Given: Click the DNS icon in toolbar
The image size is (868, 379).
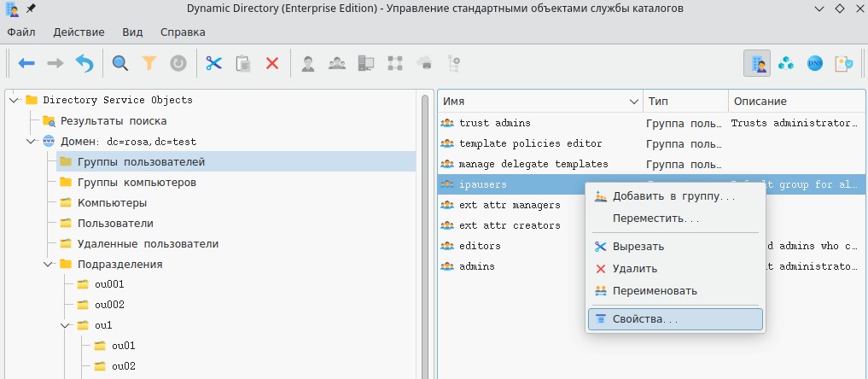Looking at the screenshot, I should [815, 63].
